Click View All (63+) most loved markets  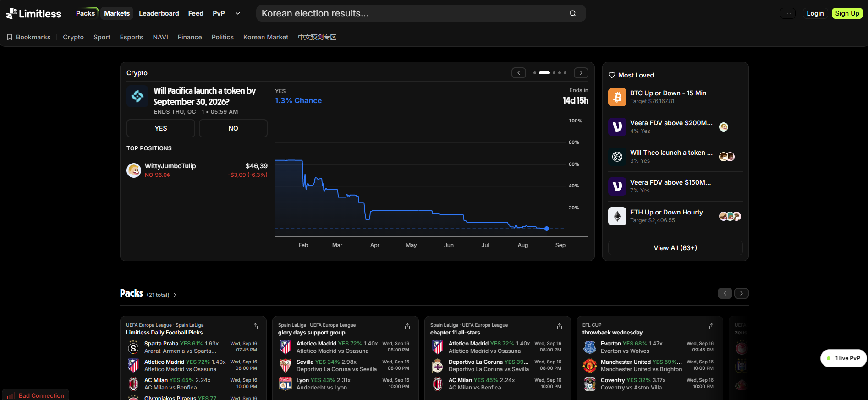(676, 248)
